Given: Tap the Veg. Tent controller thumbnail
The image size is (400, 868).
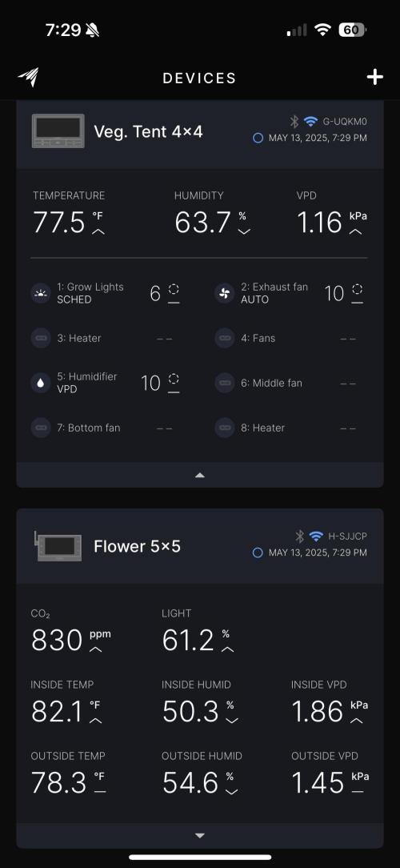Looking at the screenshot, I should click(58, 132).
